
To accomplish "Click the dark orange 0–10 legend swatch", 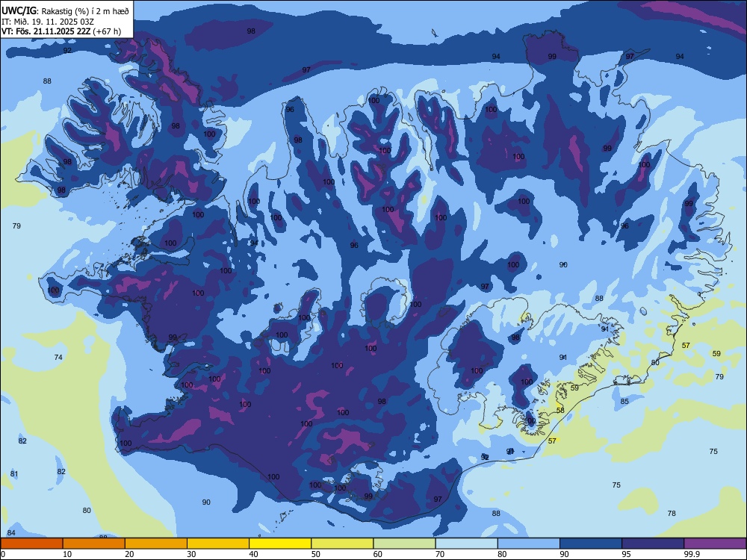I will 31,544.
